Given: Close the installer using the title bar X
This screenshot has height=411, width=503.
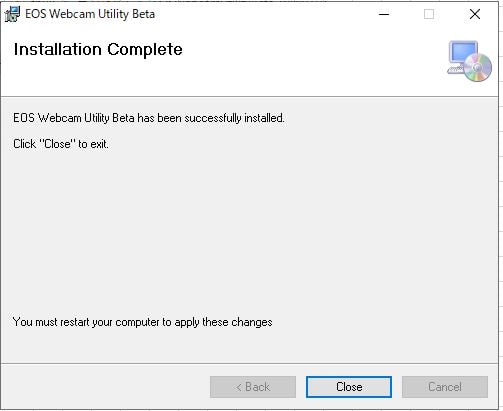Looking at the screenshot, I should (x=475, y=14).
